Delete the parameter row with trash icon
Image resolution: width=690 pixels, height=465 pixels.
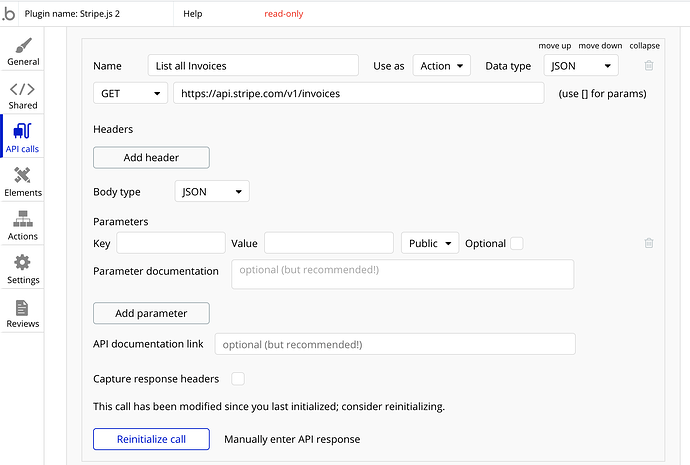(x=649, y=243)
